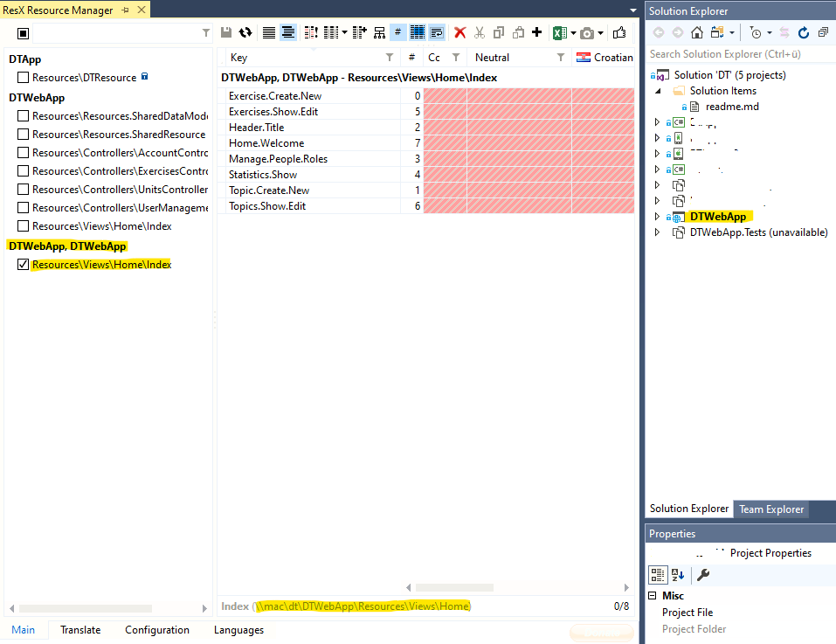Cut the selected resource entry
This screenshot has height=644, width=836.
point(480,32)
